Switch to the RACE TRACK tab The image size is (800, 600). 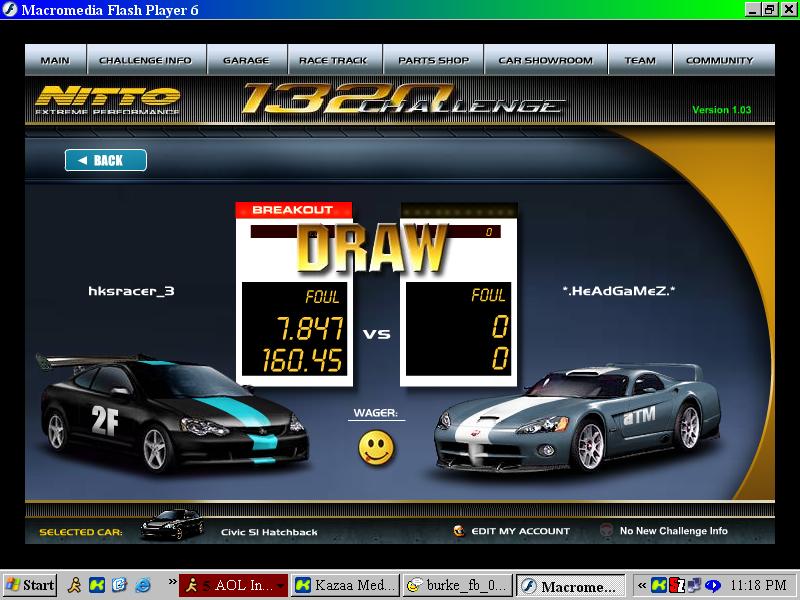click(x=335, y=60)
